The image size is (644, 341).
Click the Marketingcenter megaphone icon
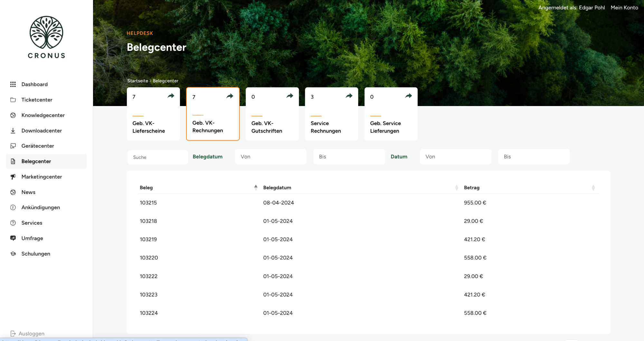click(x=13, y=177)
